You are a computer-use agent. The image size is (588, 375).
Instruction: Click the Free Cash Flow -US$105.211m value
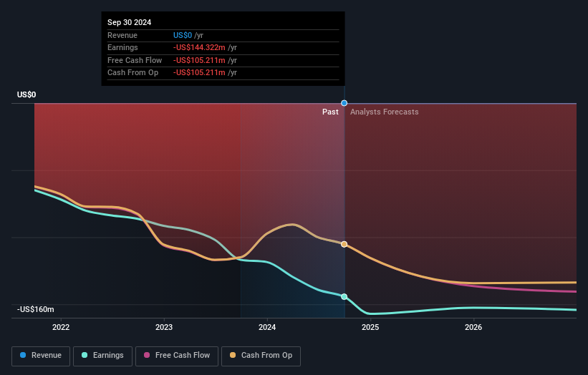tap(199, 60)
